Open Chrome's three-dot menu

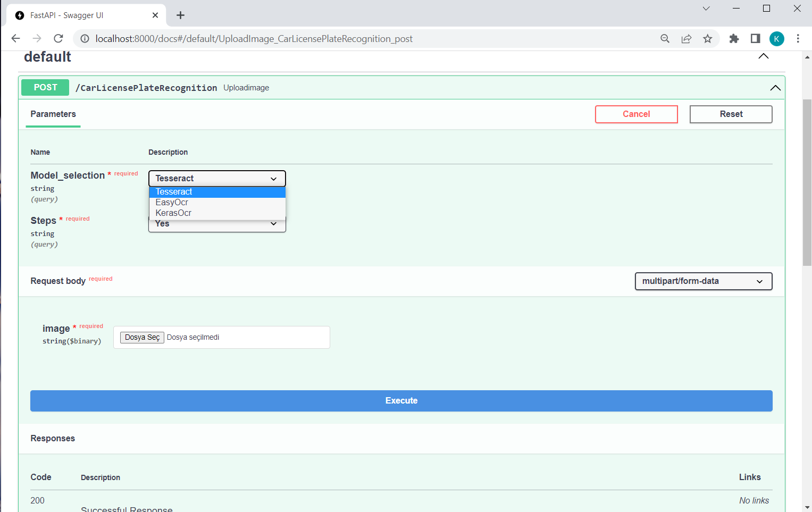pos(798,38)
